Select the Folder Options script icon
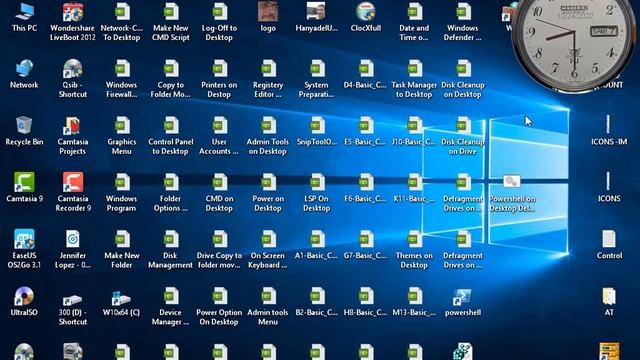 [x=171, y=182]
